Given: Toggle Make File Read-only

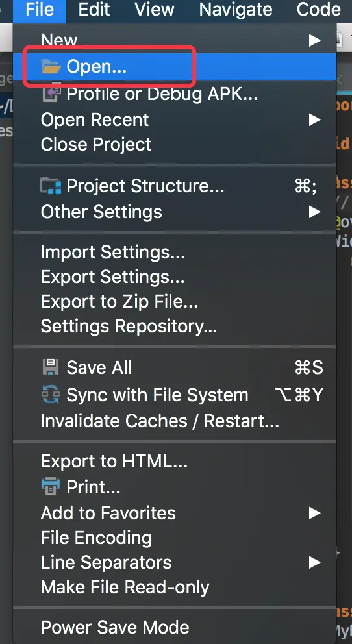Looking at the screenshot, I should coord(175,588).
